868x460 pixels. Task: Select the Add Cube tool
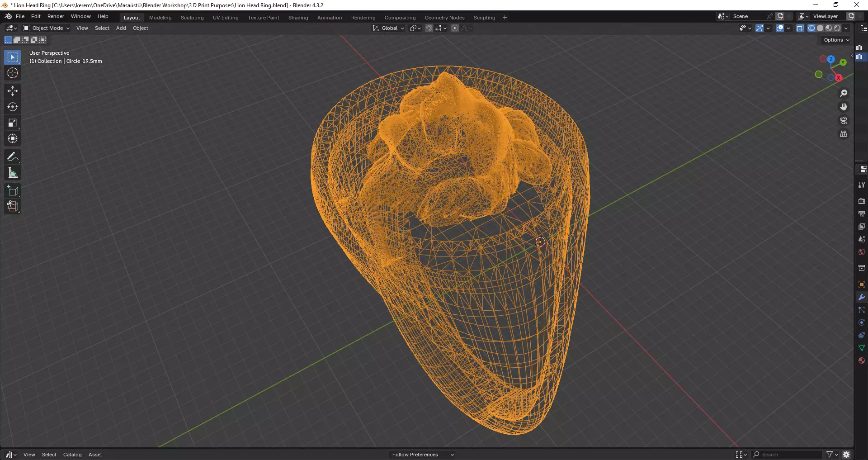pyautogui.click(x=13, y=190)
